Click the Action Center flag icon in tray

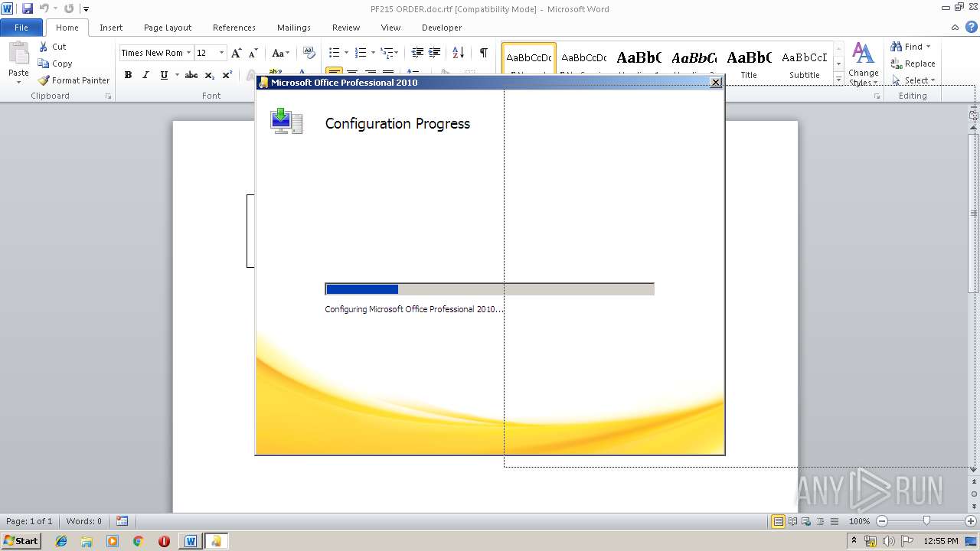tap(907, 541)
